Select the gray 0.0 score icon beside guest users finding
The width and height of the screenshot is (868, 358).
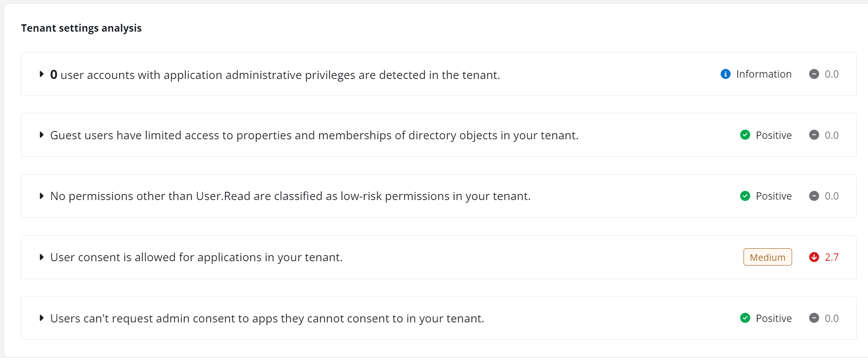814,135
